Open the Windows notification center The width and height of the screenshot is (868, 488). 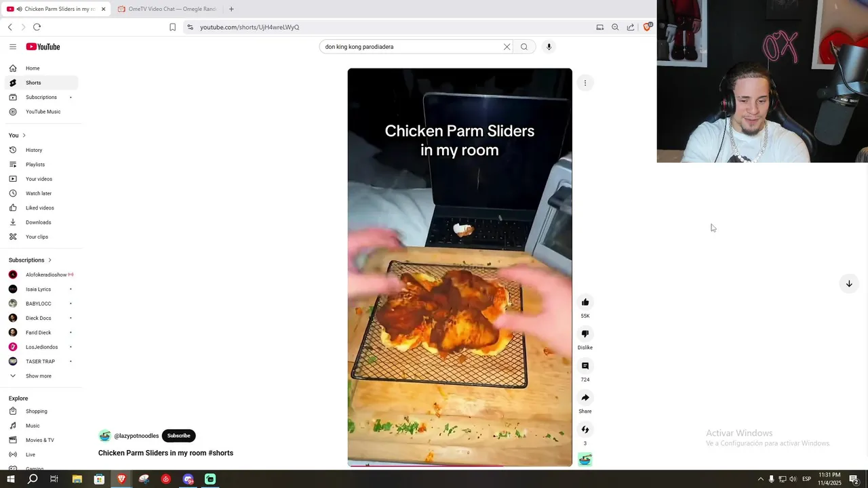pyautogui.click(x=854, y=479)
